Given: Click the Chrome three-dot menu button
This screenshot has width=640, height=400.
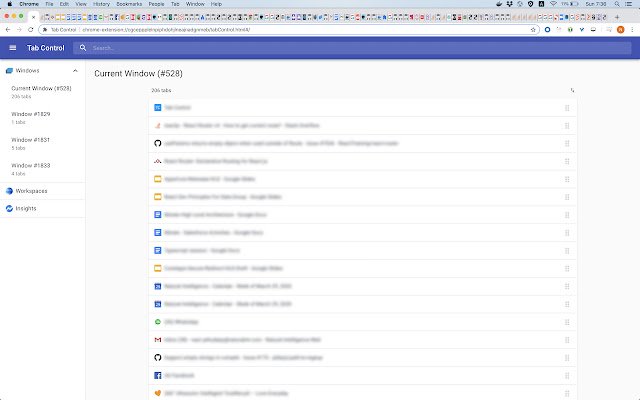Looking at the screenshot, I should (632, 30).
